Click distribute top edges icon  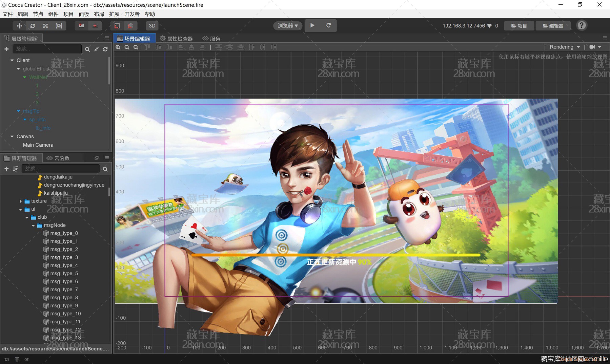[219, 47]
